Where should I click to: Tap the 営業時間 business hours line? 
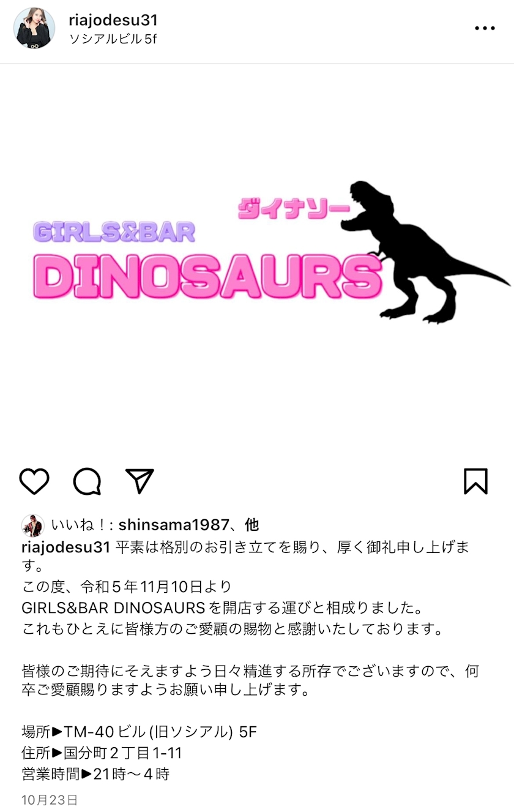(x=95, y=773)
